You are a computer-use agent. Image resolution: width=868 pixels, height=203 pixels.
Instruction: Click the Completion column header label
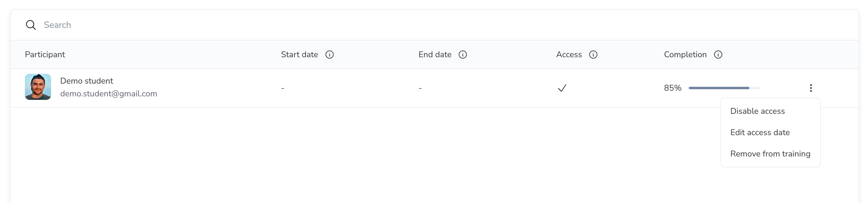coord(685,55)
